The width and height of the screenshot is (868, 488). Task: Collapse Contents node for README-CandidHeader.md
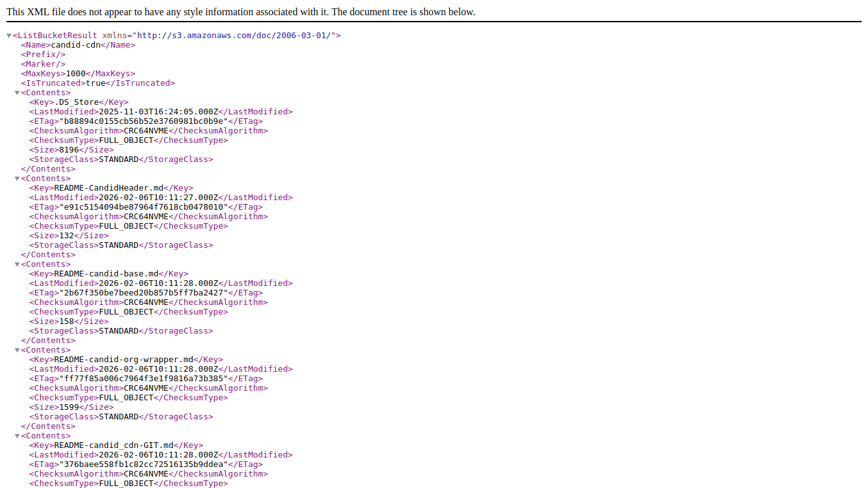click(x=18, y=179)
